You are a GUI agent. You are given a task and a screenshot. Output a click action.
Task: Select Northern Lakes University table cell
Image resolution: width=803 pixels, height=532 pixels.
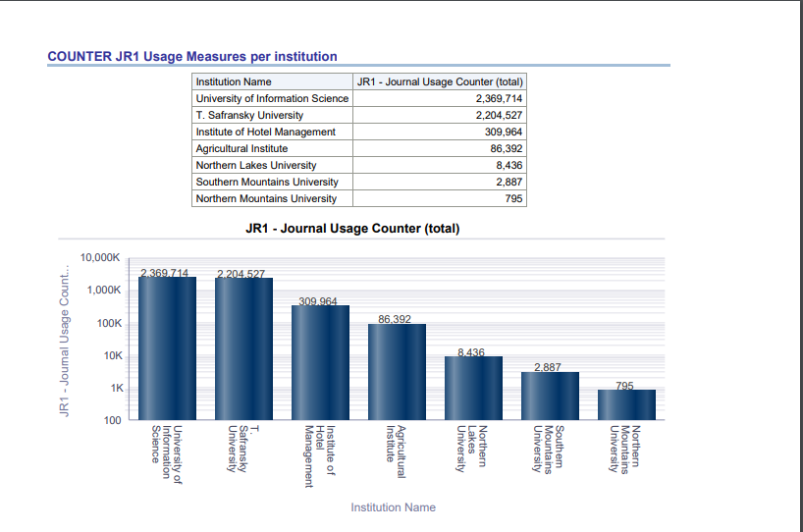tap(256, 165)
